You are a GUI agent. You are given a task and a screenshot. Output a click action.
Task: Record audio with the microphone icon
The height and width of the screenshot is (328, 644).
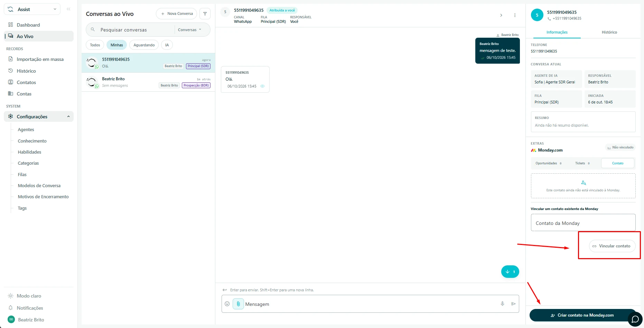502,304
